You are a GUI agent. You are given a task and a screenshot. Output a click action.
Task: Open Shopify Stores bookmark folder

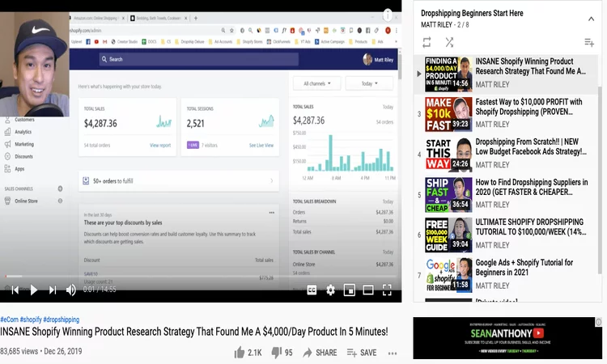[x=249, y=42]
